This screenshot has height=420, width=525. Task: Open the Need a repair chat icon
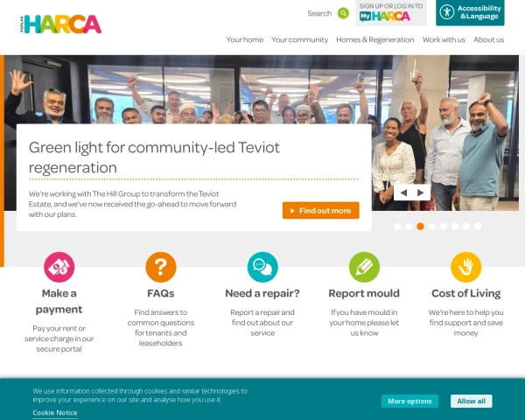[262, 267]
